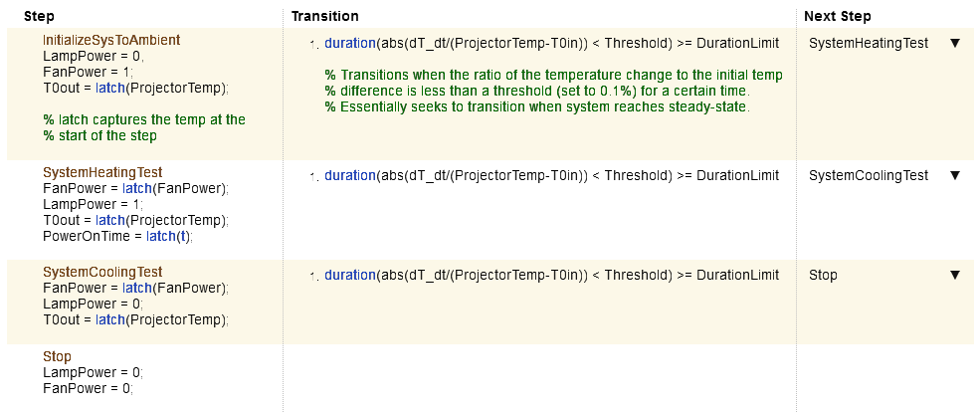Click the transition number icon for InitializeSysToAmbient

click(313, 45)
